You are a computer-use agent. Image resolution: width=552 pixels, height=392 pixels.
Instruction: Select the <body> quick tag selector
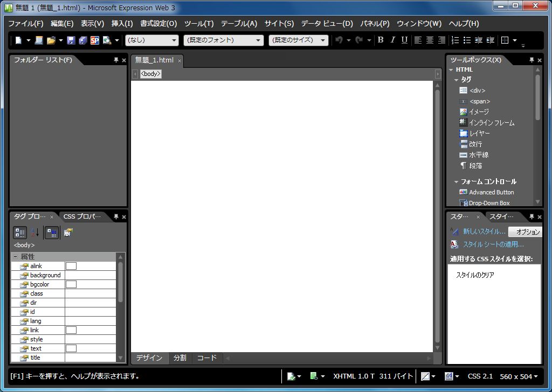tap(151, 74)
